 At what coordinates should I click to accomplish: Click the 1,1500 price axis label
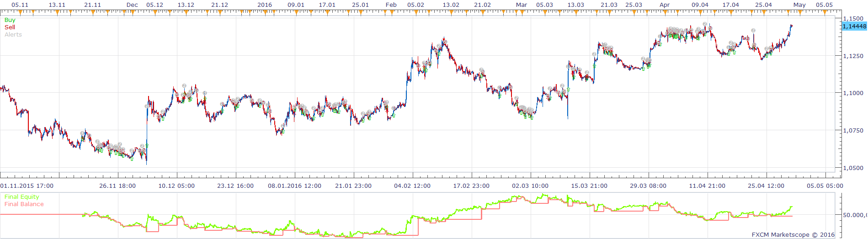853,19
